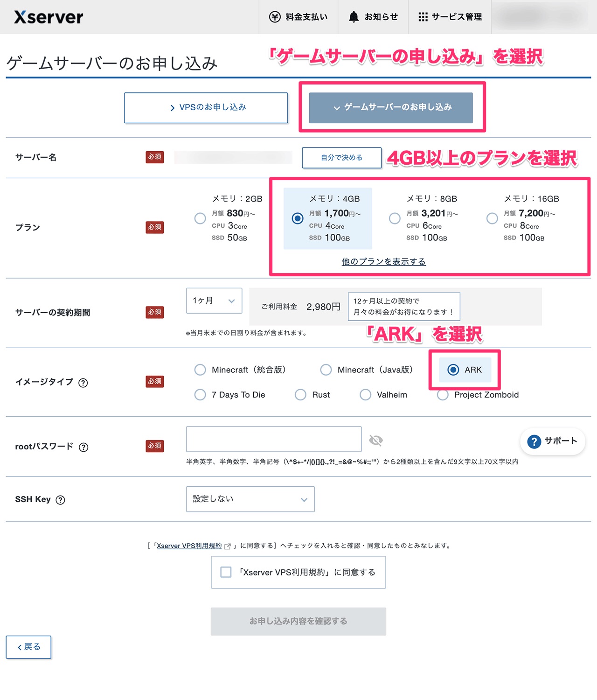This screenshot has height=700, width=597.
Task: Open help for rootパスワード
Action: click(x=83, y=447)
